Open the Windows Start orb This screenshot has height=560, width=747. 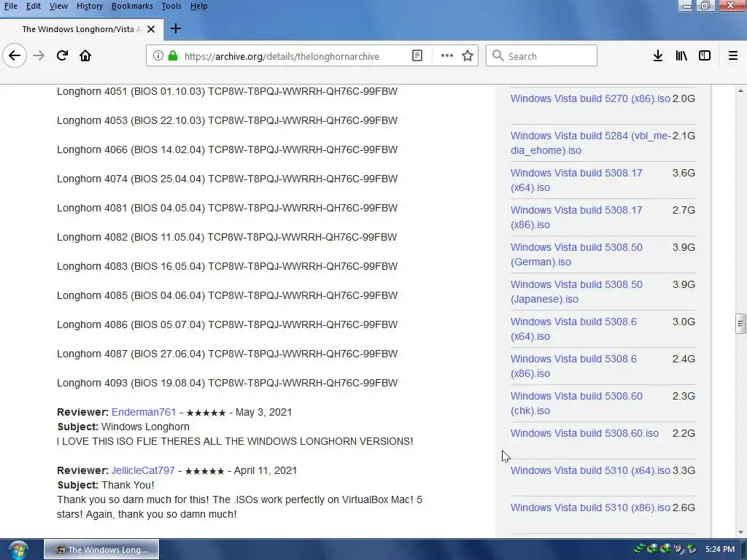click(x=18, y=550)
